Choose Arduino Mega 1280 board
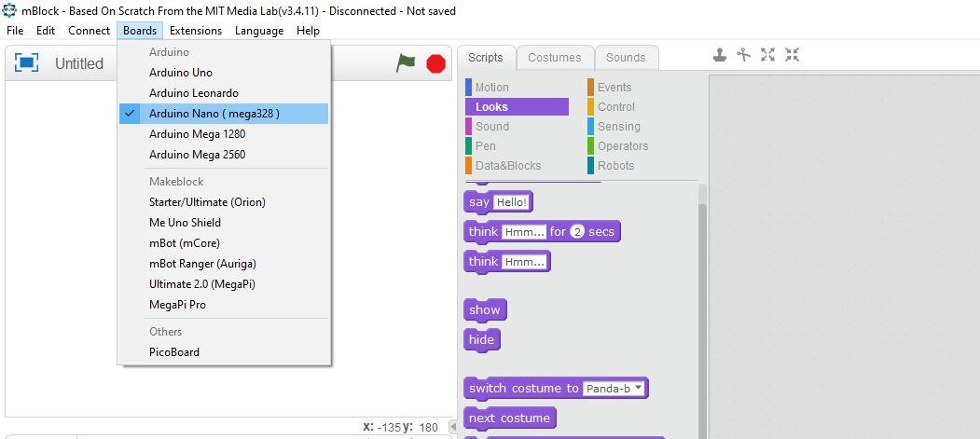Viewport: 980px width, 439px height. [x=224, y=134]
